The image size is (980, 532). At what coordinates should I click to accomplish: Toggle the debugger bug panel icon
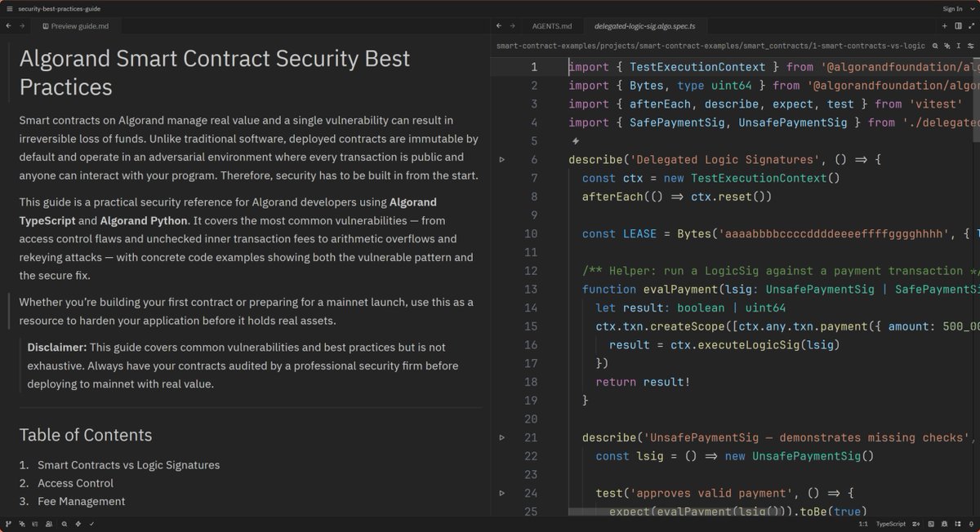pyautogui.click(x=944, y=524)
